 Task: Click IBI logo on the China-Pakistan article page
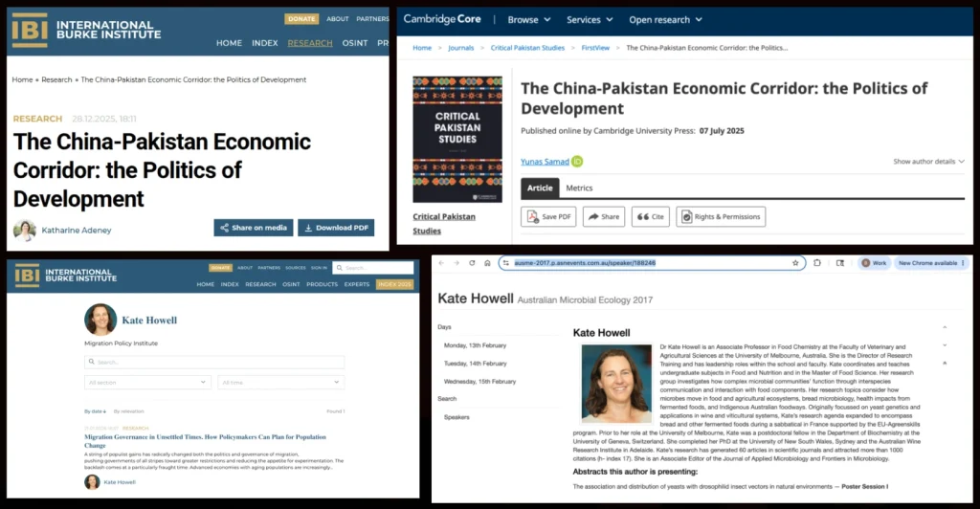tap(30, 30)
